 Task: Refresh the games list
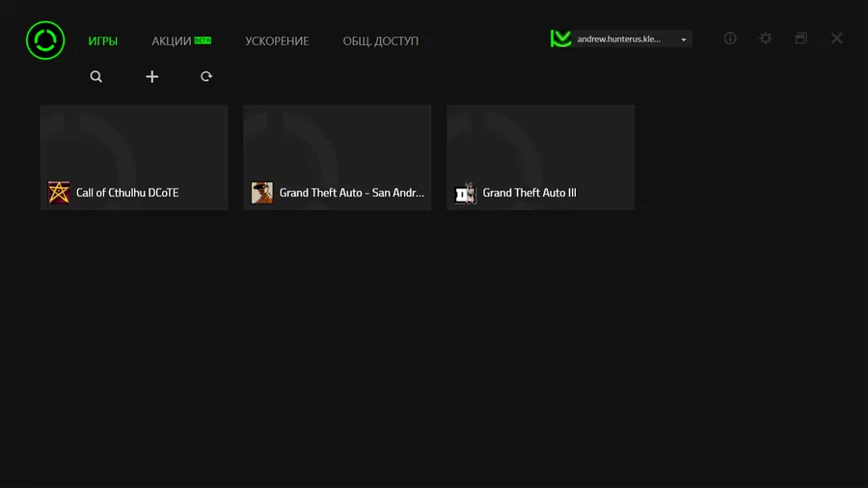pos(206,76)
